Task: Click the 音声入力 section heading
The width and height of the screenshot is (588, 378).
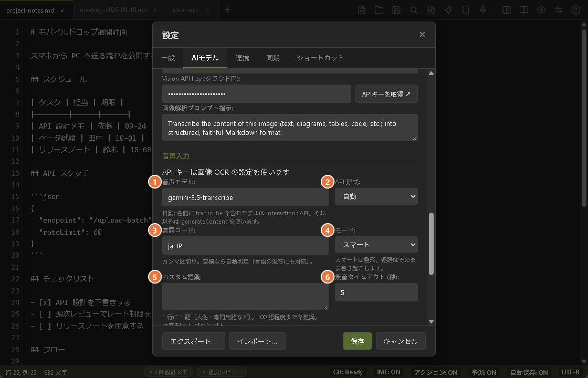Action: click(x=176, y=156)
